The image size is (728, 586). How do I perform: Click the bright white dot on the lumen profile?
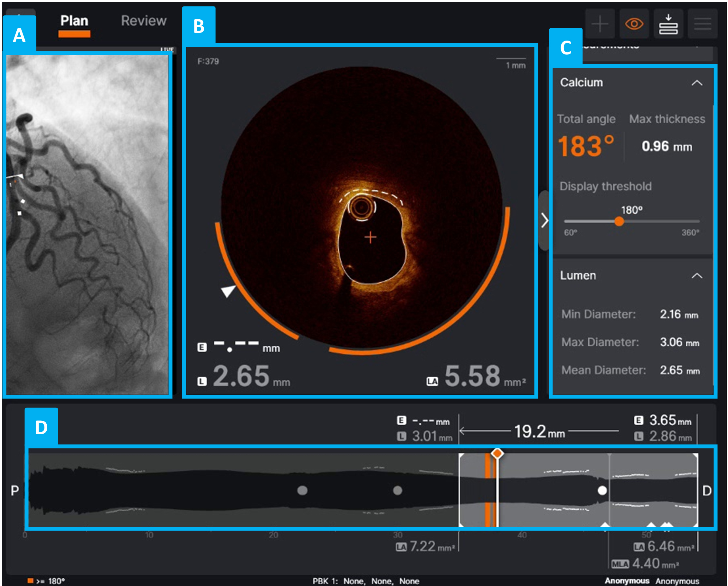coord(602,490)
